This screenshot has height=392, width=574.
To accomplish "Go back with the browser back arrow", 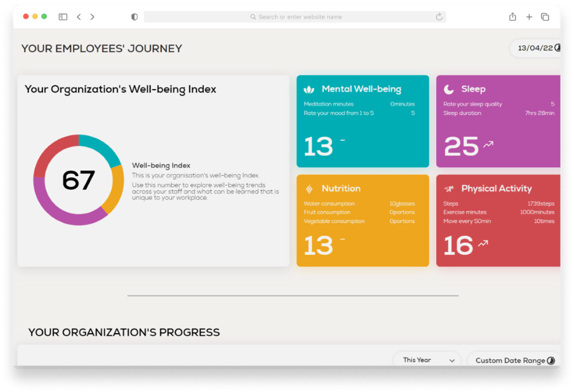I will pos(79,17).
